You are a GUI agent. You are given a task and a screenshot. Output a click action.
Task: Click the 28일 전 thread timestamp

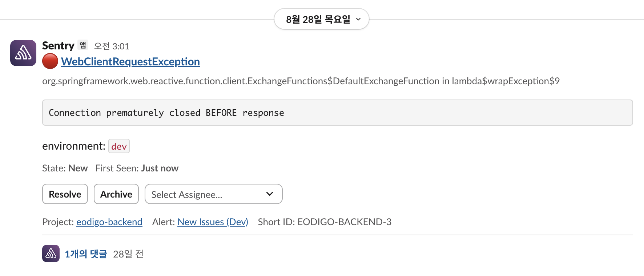128,254
